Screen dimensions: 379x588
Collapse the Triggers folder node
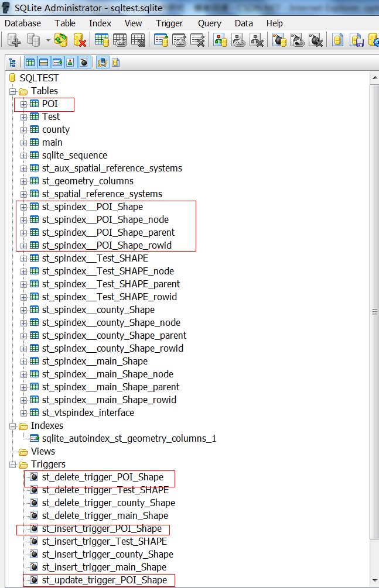pyautogui.click(x=13, y=465)
